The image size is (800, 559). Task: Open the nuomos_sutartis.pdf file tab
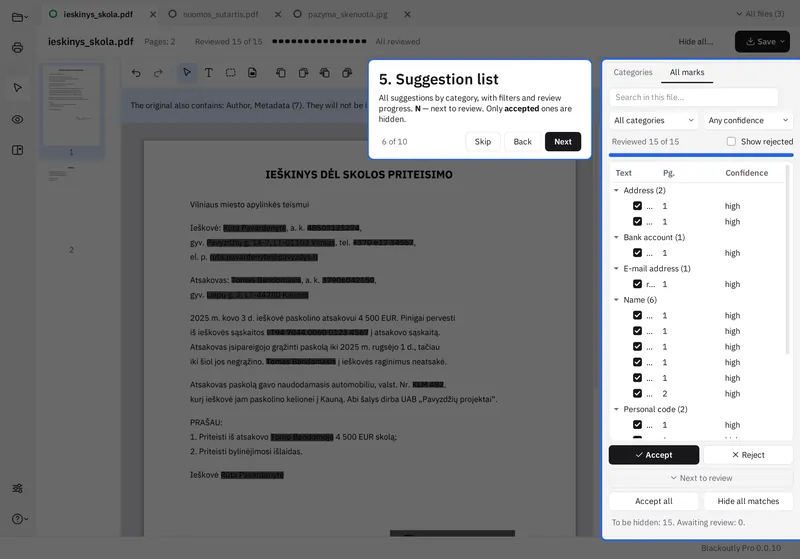click(220, 14)
